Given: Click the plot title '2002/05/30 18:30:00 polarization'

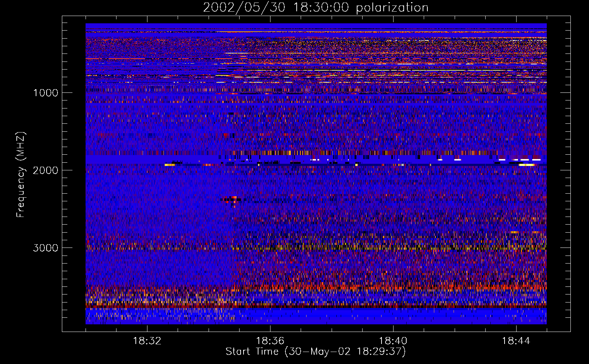Looking at the screenshot, I should [316, 7].
